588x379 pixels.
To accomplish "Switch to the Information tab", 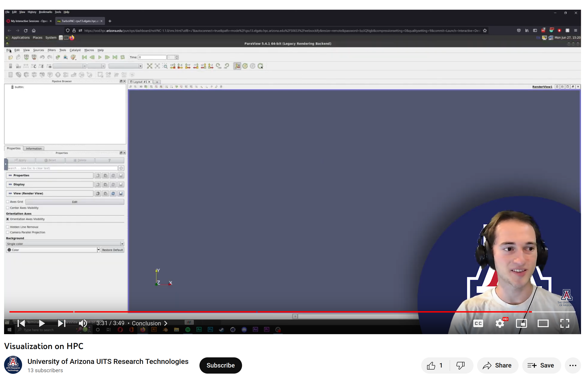I will pyautogui.click(x=34, y=149).
